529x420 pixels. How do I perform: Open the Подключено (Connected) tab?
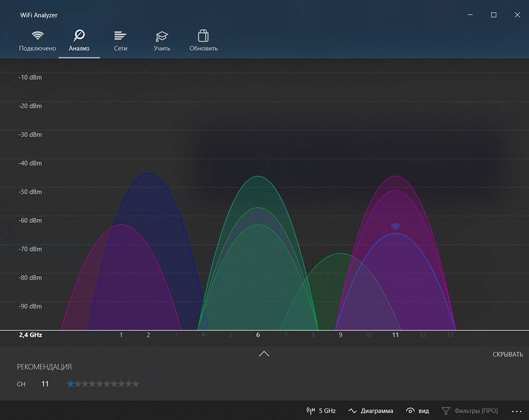[38, 42]
